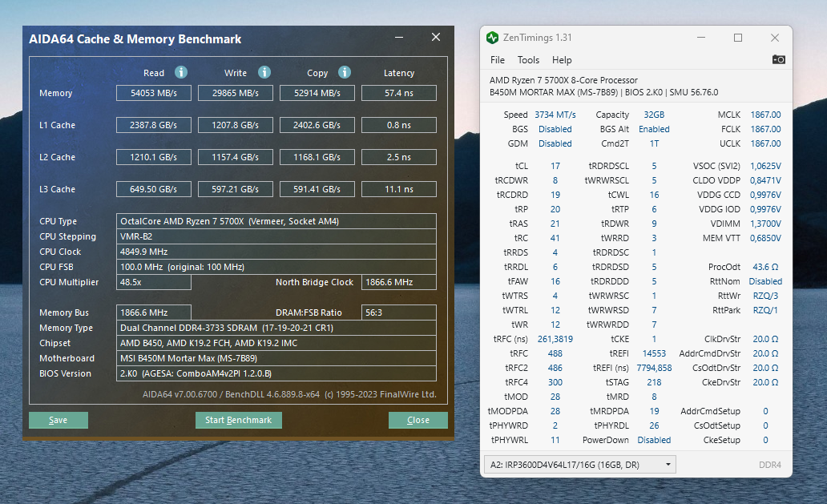Click the CPU FSB field 100.0 MHz
This screenshot has height=504, width=827.
click(x=276, y=267)
